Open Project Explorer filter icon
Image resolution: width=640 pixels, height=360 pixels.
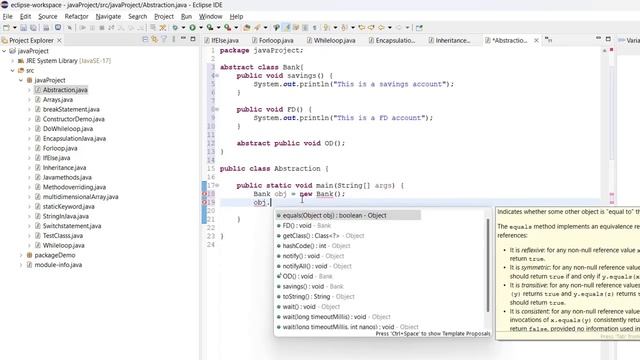pos(164,40)
